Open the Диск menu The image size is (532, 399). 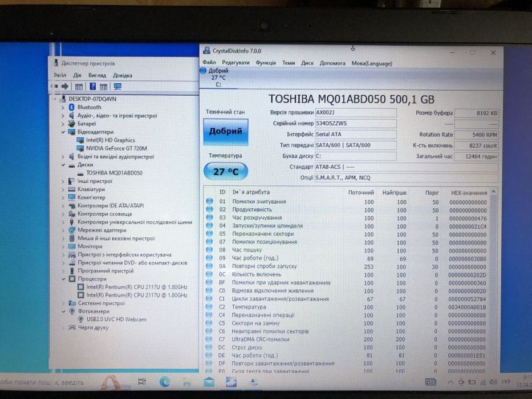307,63
